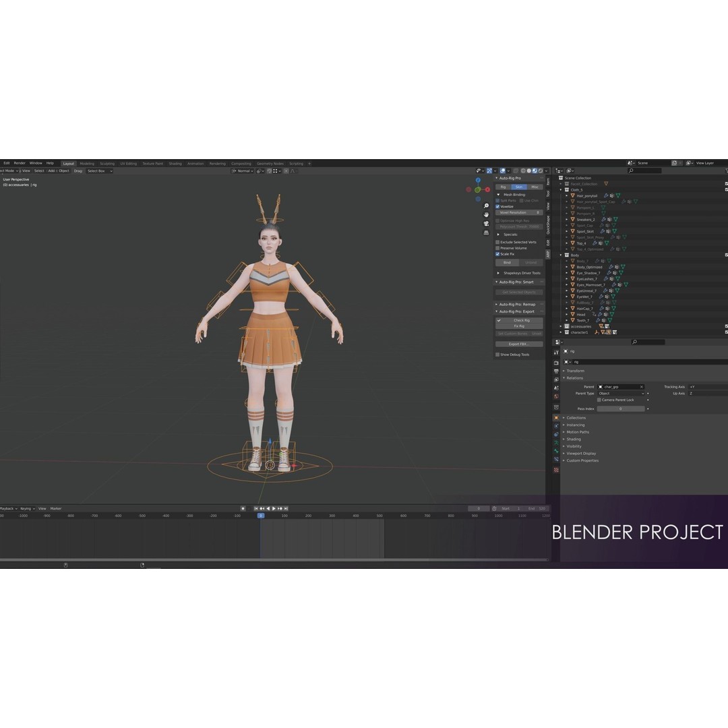Enable Exclude Selected Verts checkbox
The width and height of the screenshot is (728, 728).
pos(497,242)
